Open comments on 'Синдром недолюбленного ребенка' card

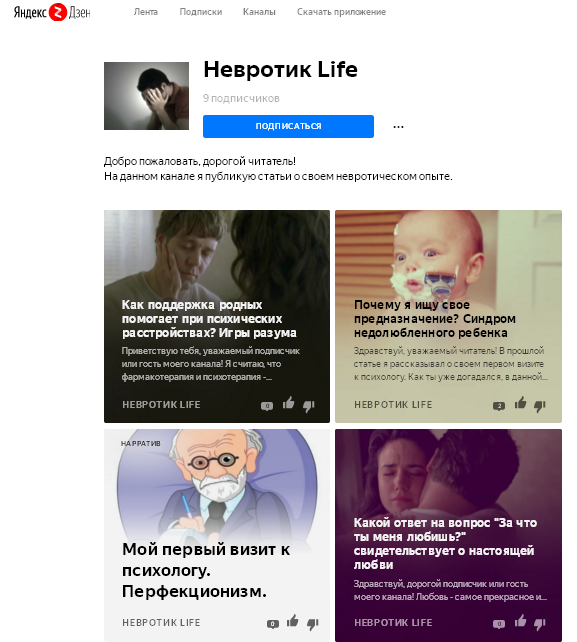(x=499, y=406)
